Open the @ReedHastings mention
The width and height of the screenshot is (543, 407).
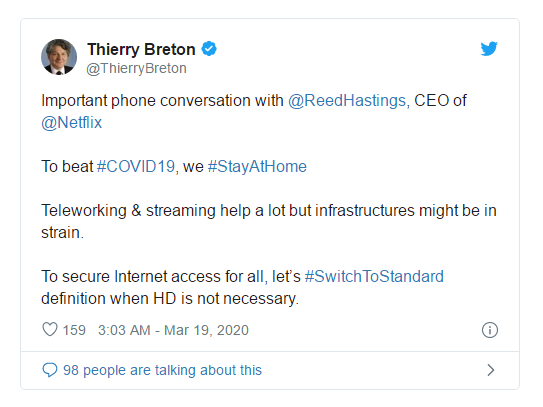point(347,101)
